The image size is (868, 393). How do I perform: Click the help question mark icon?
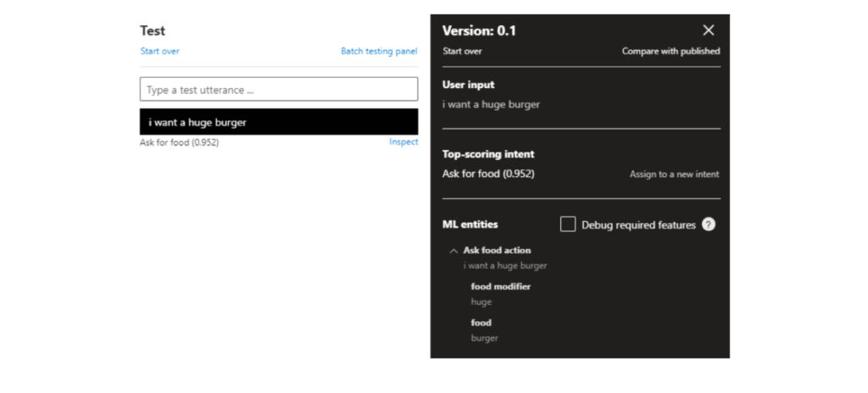[709, 224]
